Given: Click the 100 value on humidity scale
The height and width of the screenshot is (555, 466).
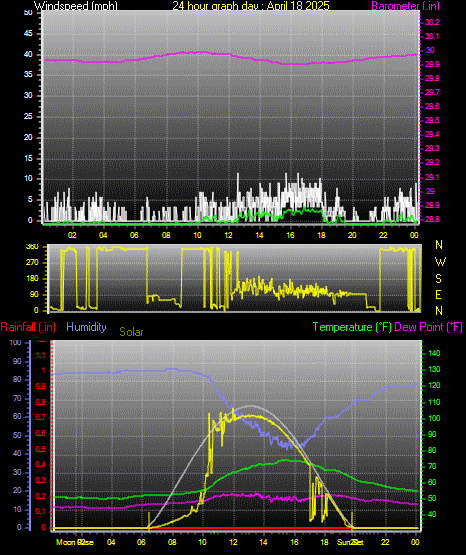Looking at the screenshot, I should pos(15,343).
